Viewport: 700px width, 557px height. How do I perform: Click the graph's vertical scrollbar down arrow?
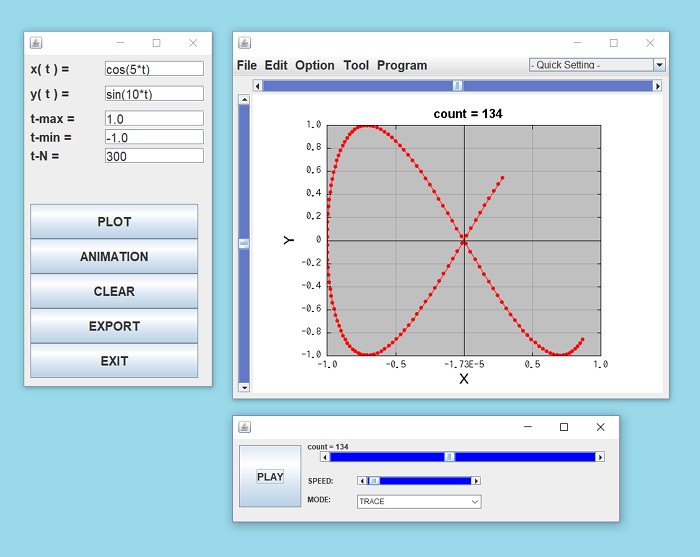pyautogui.click(x=244, y=386)
